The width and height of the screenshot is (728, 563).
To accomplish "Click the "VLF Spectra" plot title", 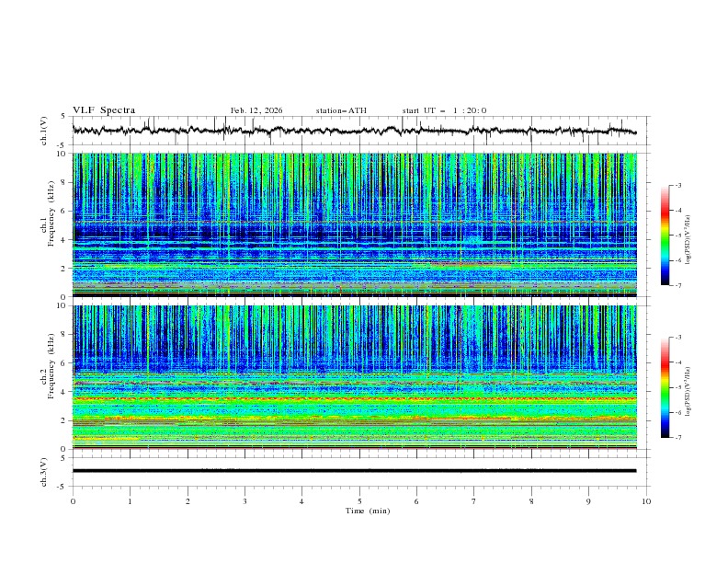I will (104, 110).
